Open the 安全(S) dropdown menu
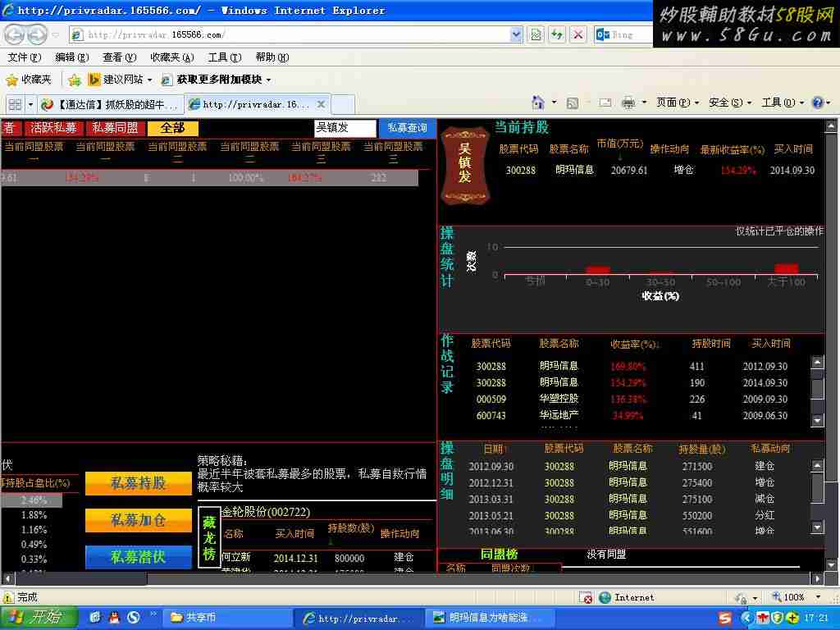Screen dimensions: 840x630 (729, 103)
